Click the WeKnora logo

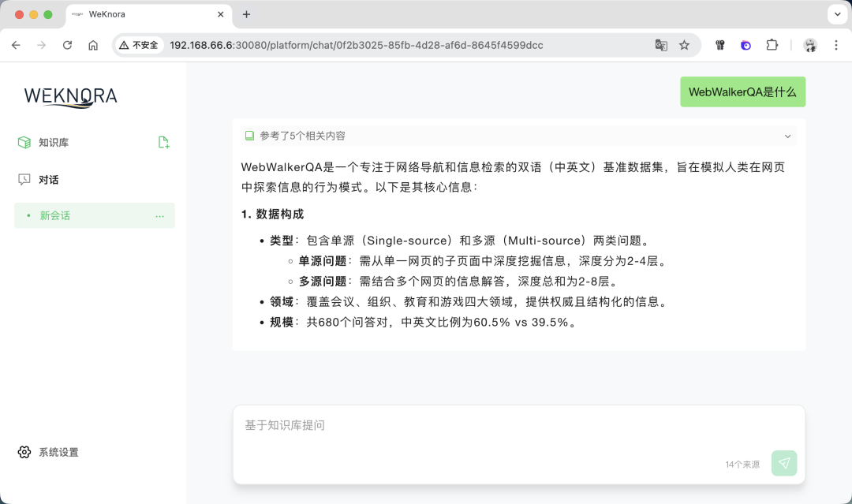point(71,97)
